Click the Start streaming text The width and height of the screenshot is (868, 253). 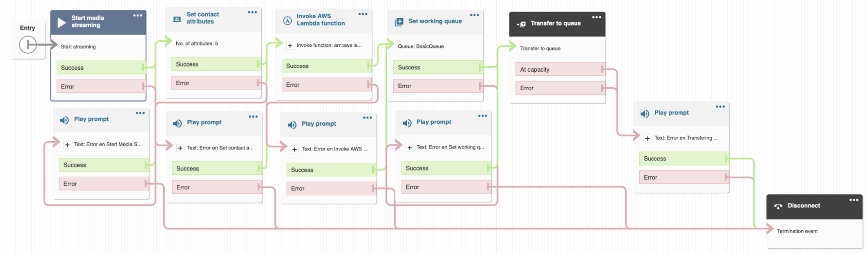pyautogui.click(x=78, y=47)
